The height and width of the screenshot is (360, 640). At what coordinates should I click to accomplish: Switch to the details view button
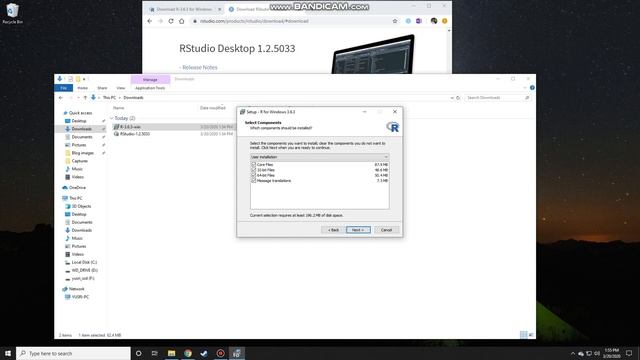(524, 335)
